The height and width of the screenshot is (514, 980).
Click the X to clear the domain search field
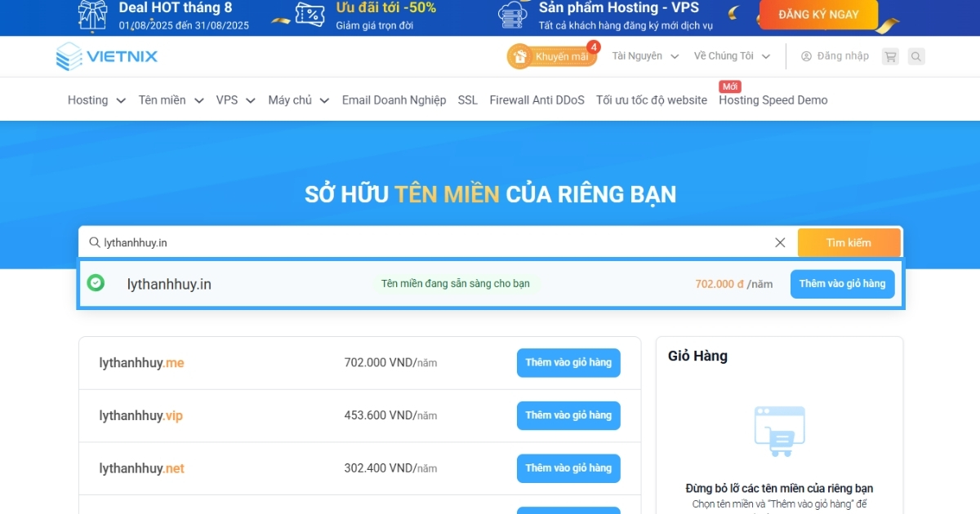(780, 242)
